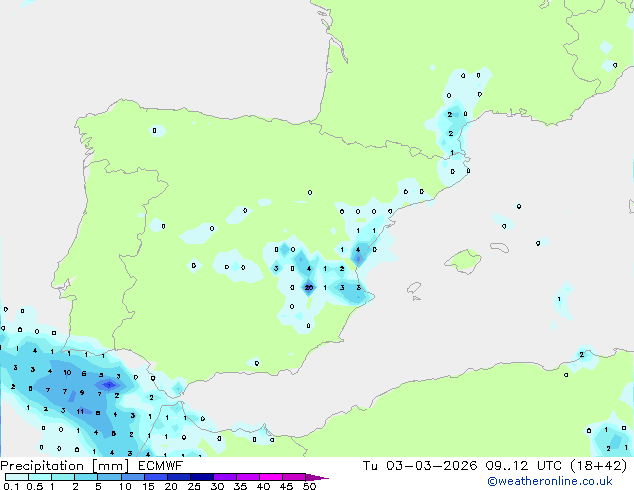This screenshot has height=490, width=634.
Task: Click the 10 mm map value off southwest Iberia
Action: tap(67, 372)
